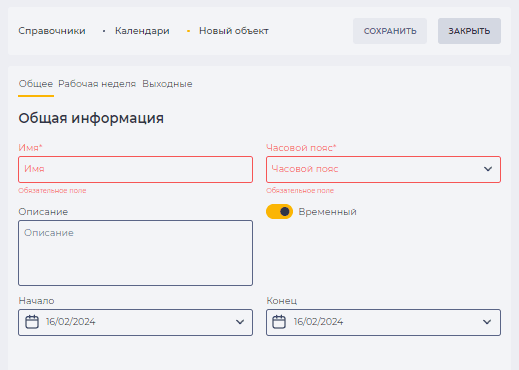Image resolution: width=519 pixels, height=370 pixels.
Task: Click the Общая информация heading
Action: [x=91, y=118]
